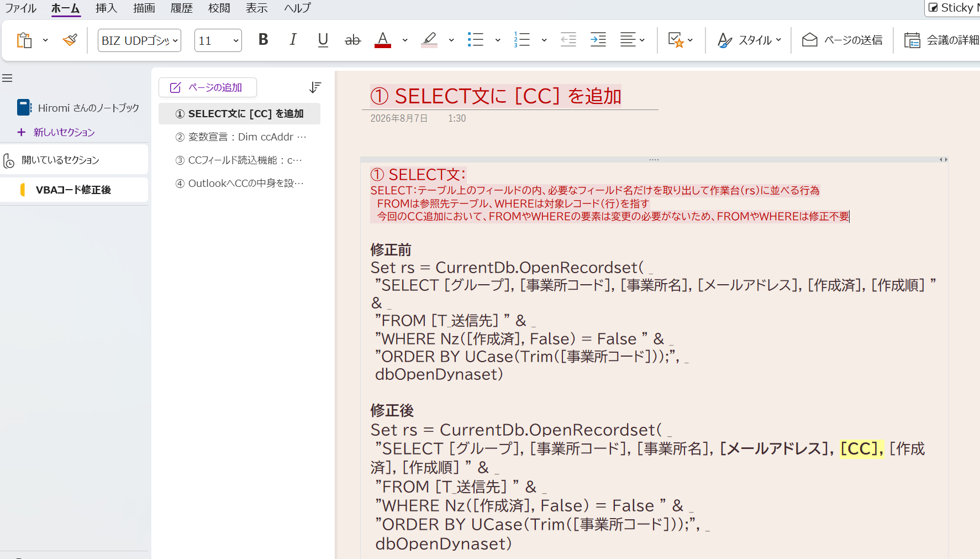The width and height of the screenshot is (980, 559).
Task: Open the paragraph alignment dropdown
Action: coord(633,40)
